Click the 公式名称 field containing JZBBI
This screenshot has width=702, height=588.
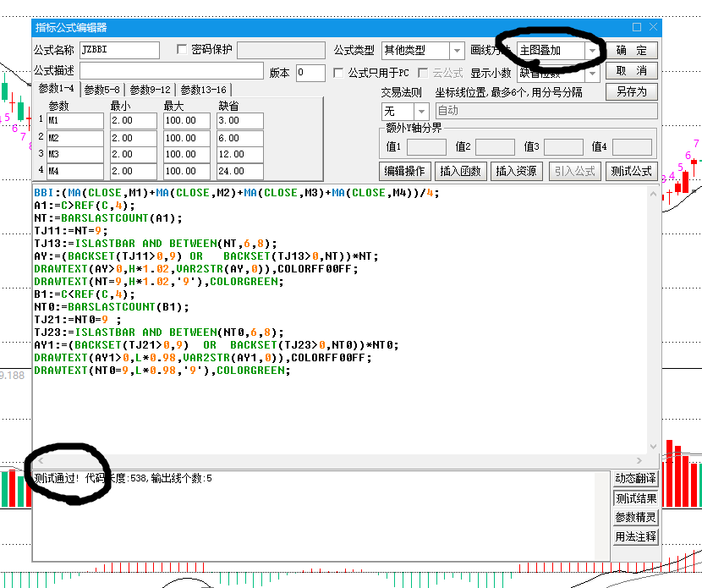coord(118,51)
